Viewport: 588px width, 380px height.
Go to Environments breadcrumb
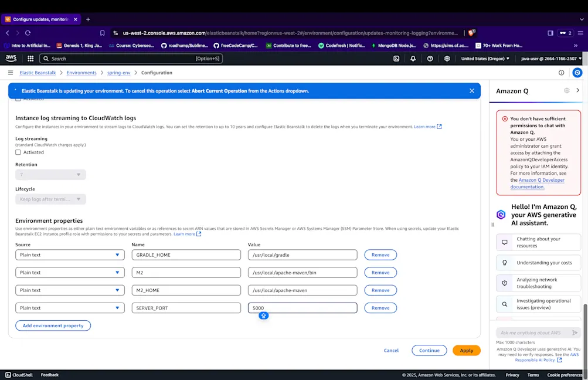[81, 73]
